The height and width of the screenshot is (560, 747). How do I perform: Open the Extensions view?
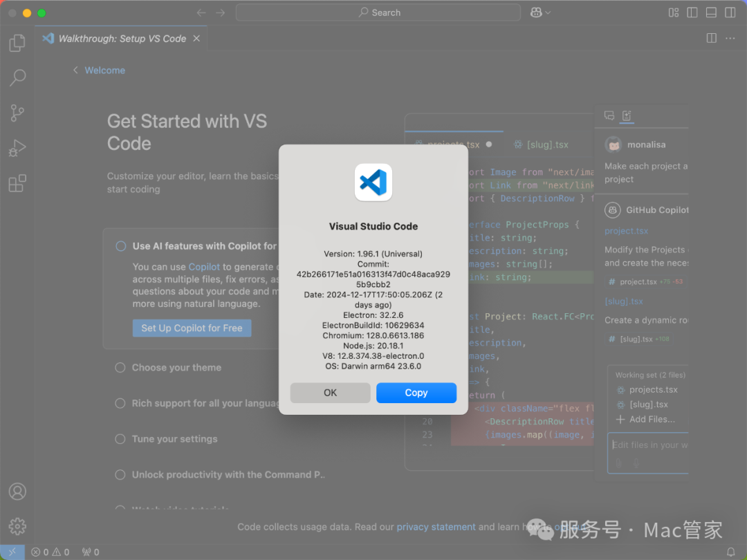pos(17,183)
